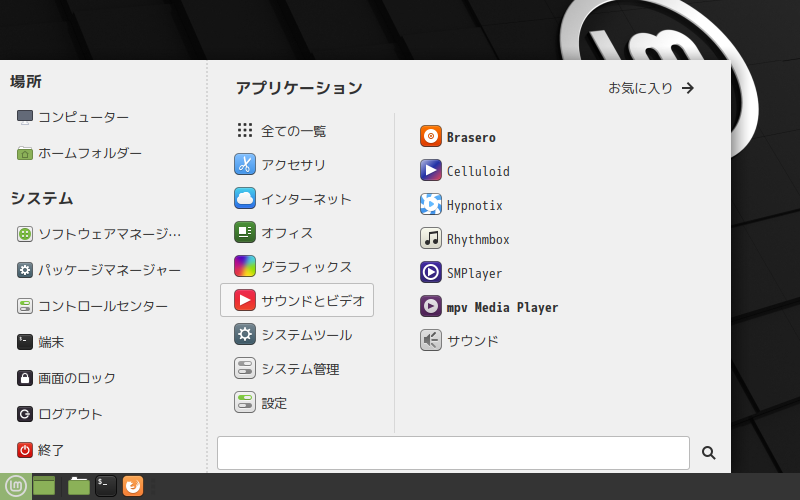
Task: Click the magnifier search icon
Action: [x=708, y=453]
